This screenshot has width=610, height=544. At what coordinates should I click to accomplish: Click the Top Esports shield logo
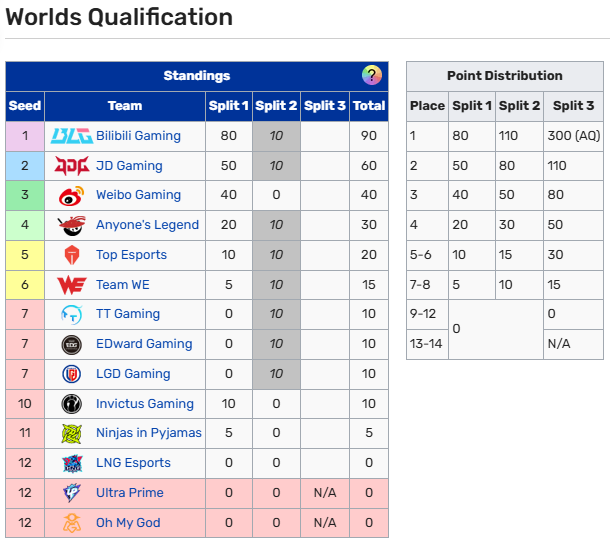point(72,255)
